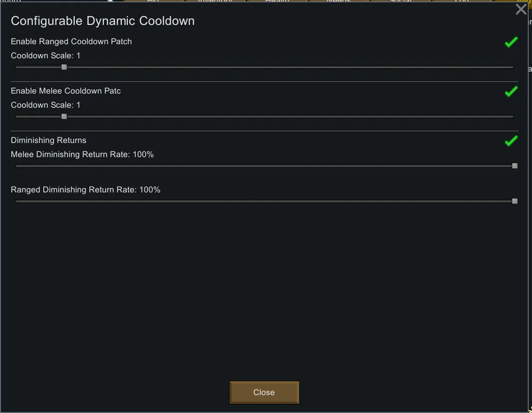Click the Ranged Diminishing Return Rate slider handle
Image resolution: width=532 pixels, height=413 pixels.
pyautogui.click(x=515, y=201)
